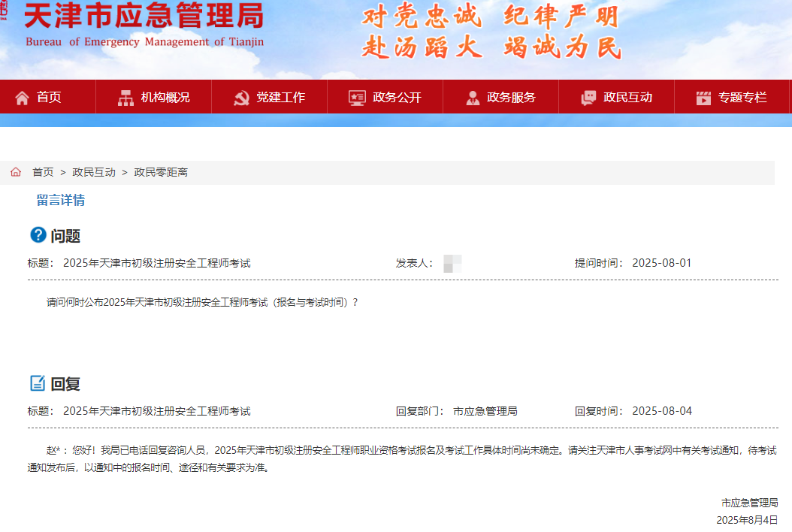Select the 政务公开 monitor icon

coord(356,96)
